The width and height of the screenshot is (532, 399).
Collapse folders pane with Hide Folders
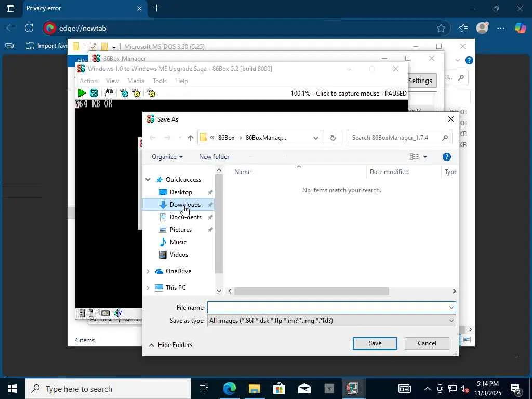coord(170,345)
